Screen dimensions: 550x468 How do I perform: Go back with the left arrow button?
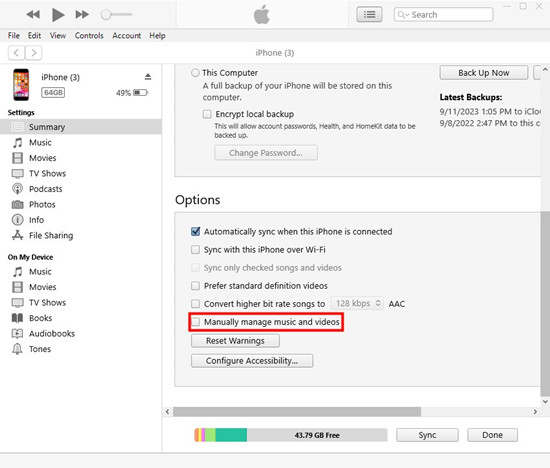click(x=16, y=53)
